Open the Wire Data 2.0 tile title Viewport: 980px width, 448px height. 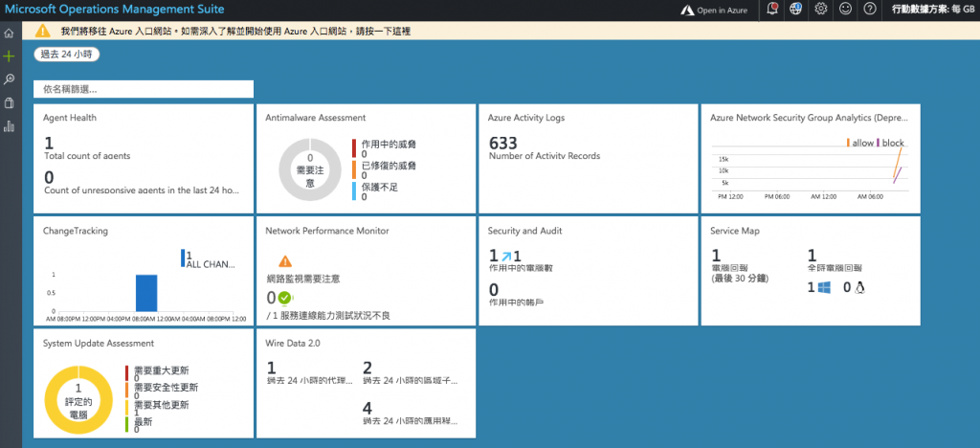[293, 343]
